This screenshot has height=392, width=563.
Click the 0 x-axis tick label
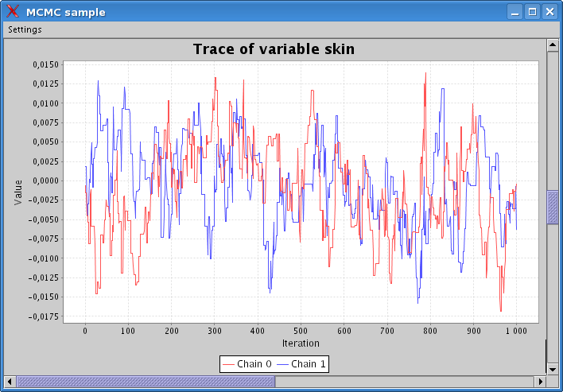[85, 331]
